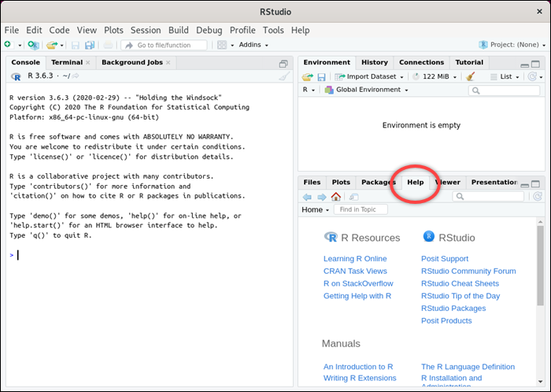551x392 pixels.
Task: Open the Addins dropdown
Action: click(253, 45)
